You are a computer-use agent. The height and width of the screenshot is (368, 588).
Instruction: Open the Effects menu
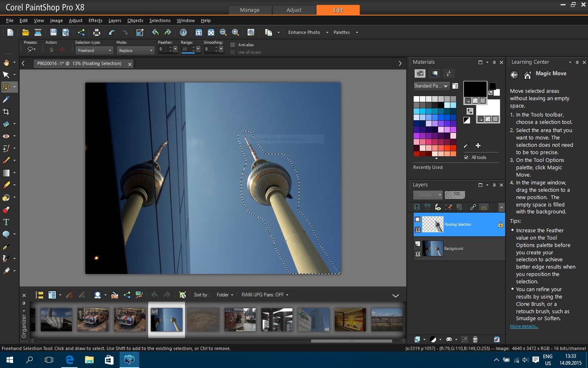(x=95, y=20)
